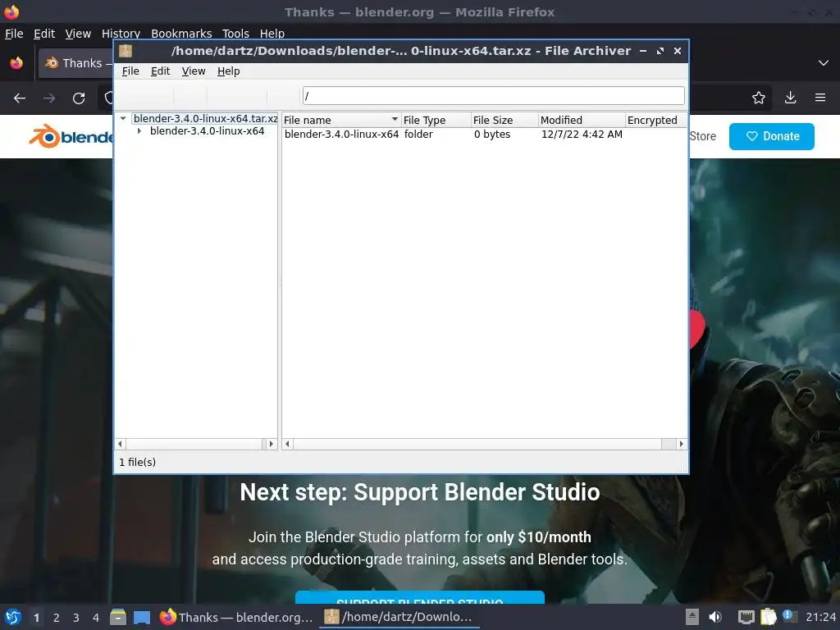Sort by File Size column header
Image resolution: width=840 pixels, height=630 pixels.
[x=504, y=120]
